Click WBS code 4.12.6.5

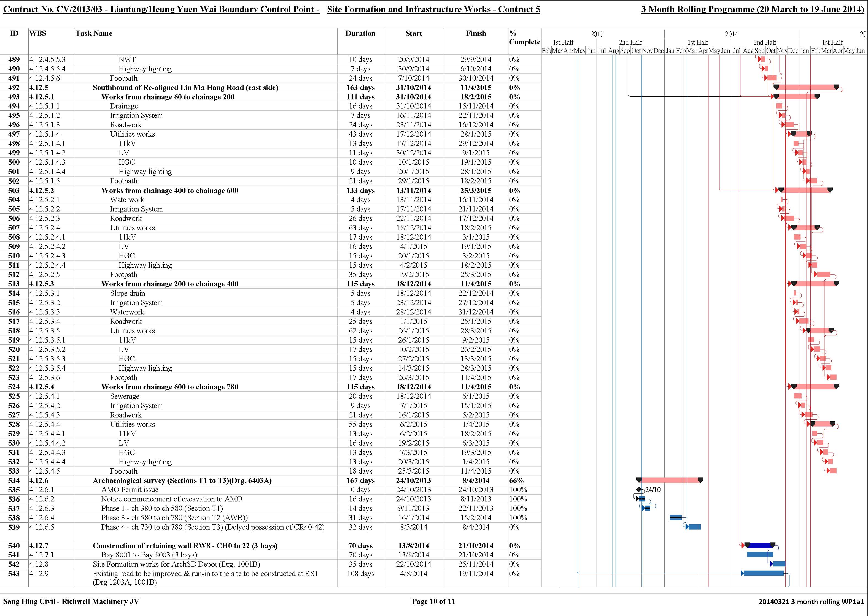point(42,527)
